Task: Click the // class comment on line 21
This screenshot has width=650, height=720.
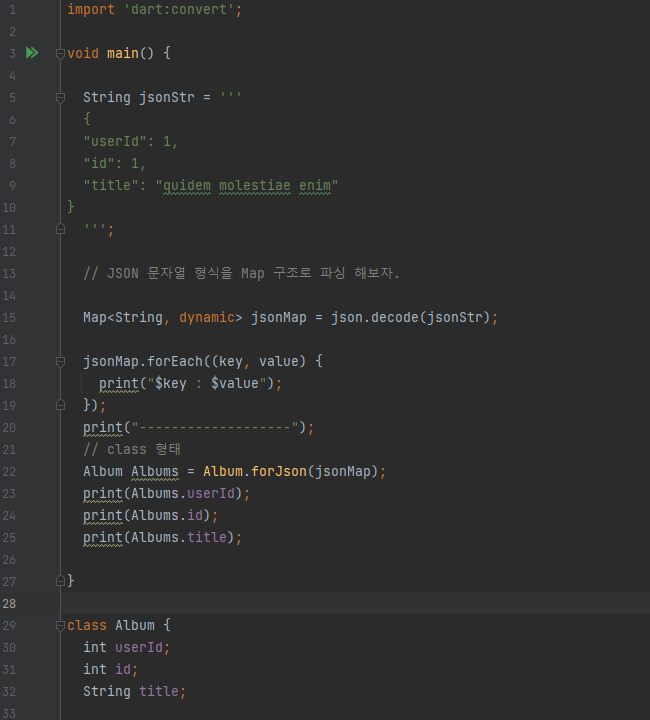Action: (132, 449)
